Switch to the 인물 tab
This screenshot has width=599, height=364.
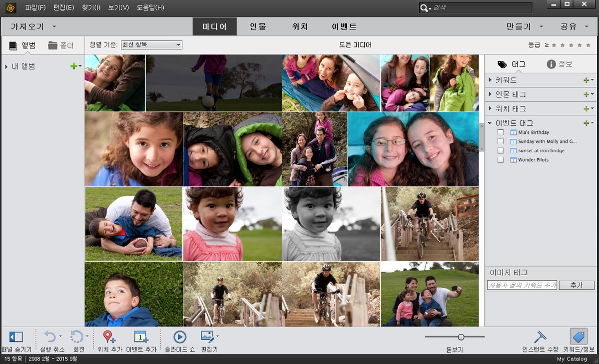[258, 26]
